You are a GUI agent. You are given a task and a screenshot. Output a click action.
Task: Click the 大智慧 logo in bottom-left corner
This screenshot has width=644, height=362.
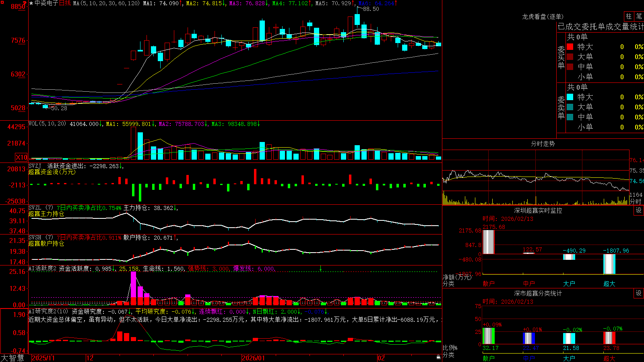coord(12,358)
